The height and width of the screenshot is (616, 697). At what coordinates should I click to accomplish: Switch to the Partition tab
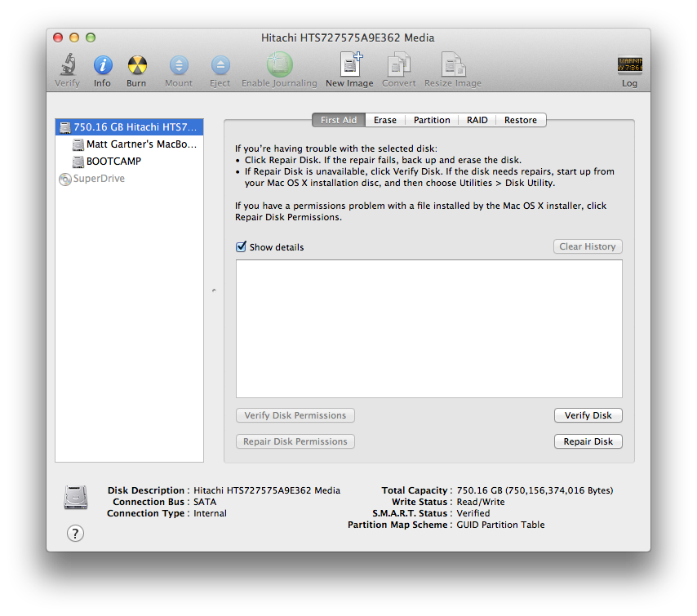432,120
